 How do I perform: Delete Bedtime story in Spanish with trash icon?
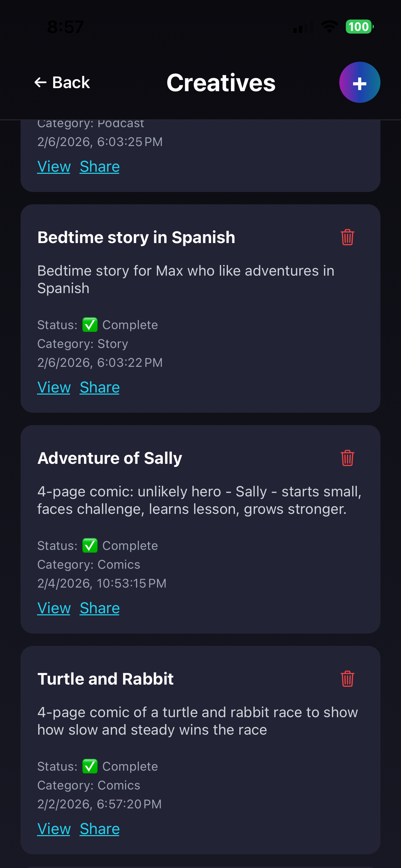point(347,237)
